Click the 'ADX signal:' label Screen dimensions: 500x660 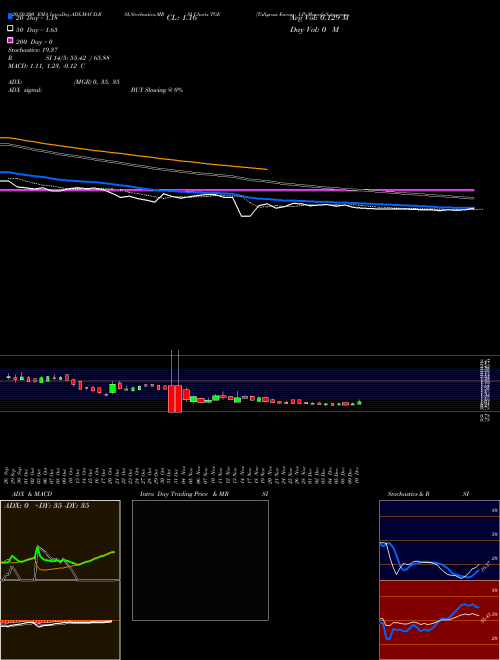pyautogui.click(x=25, y=90)
